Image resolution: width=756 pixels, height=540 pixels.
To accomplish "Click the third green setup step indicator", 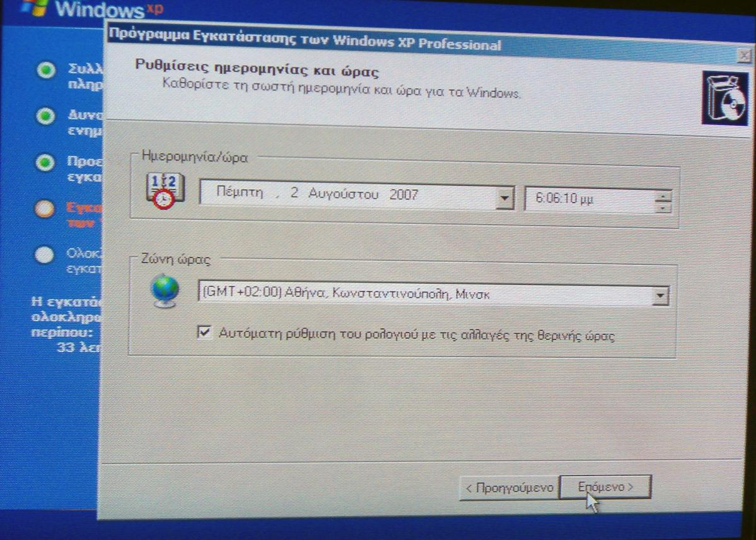I will click(45, 163).
